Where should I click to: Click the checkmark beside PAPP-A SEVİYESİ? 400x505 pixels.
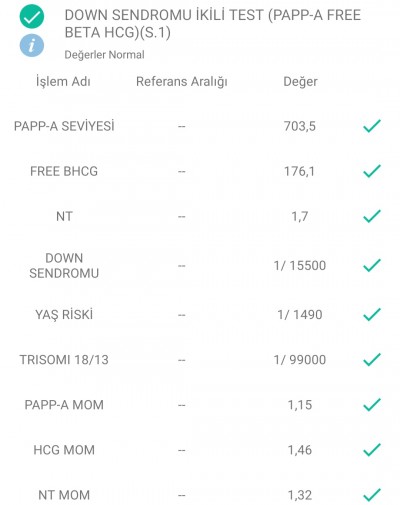[x=372, y=126]
